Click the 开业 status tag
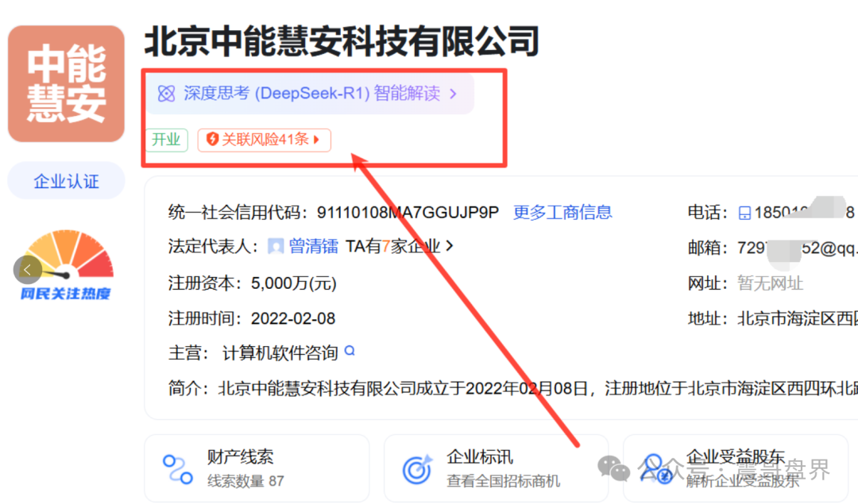 pos(166,140)
